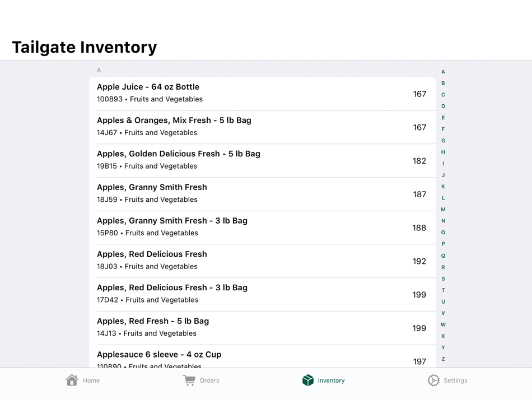
Task: Click quantity 167 next to Apple Juice
Action: pos(419,94)
